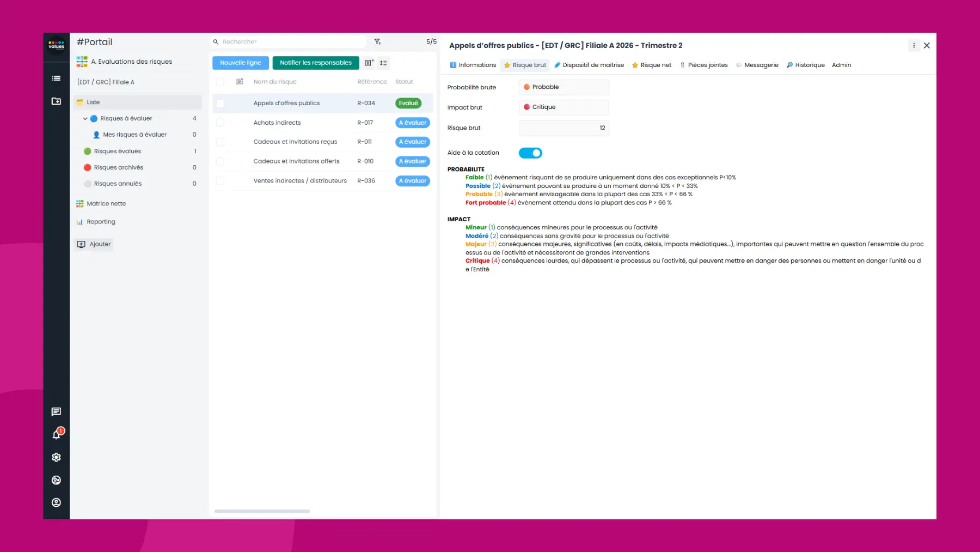Check the checkbox for Achats indirects row
980x552 pixels.
220,123
